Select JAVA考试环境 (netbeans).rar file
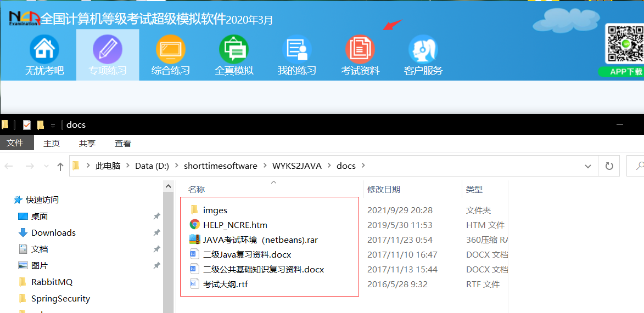Image resolution: width=644 pixels, height=313 pixels. point(260,240)
